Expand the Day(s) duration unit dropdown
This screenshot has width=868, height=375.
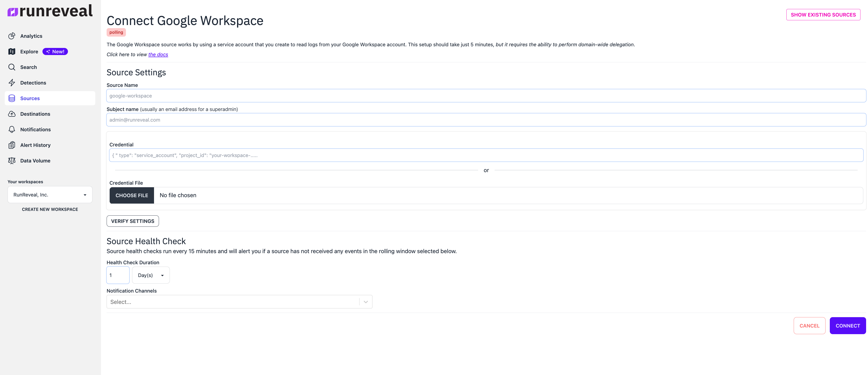click(151, 275)
